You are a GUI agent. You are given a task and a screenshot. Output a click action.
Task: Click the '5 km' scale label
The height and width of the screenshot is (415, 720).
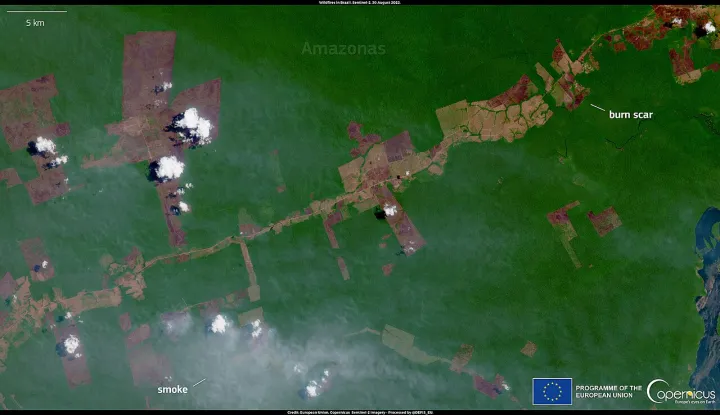coord(35,22)
